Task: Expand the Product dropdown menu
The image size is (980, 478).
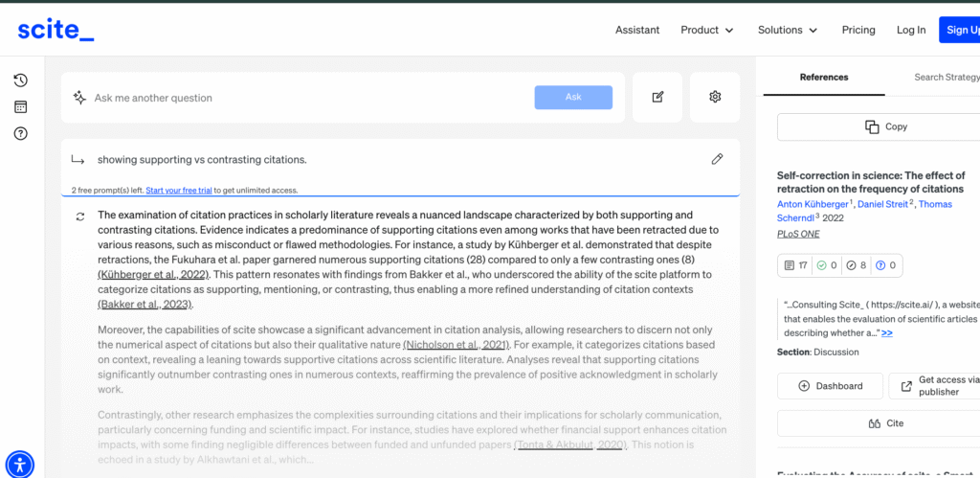Action: 706,30
